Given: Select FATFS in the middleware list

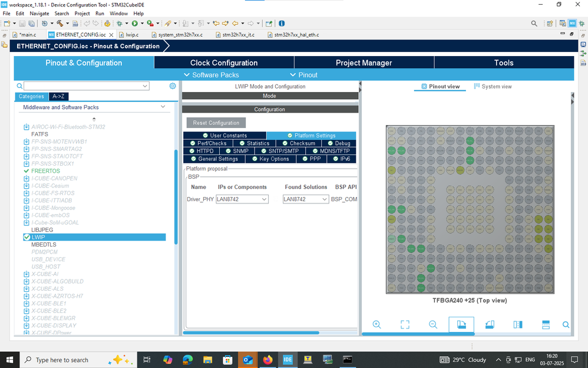Looking at the screenshot, I should 39,134.
